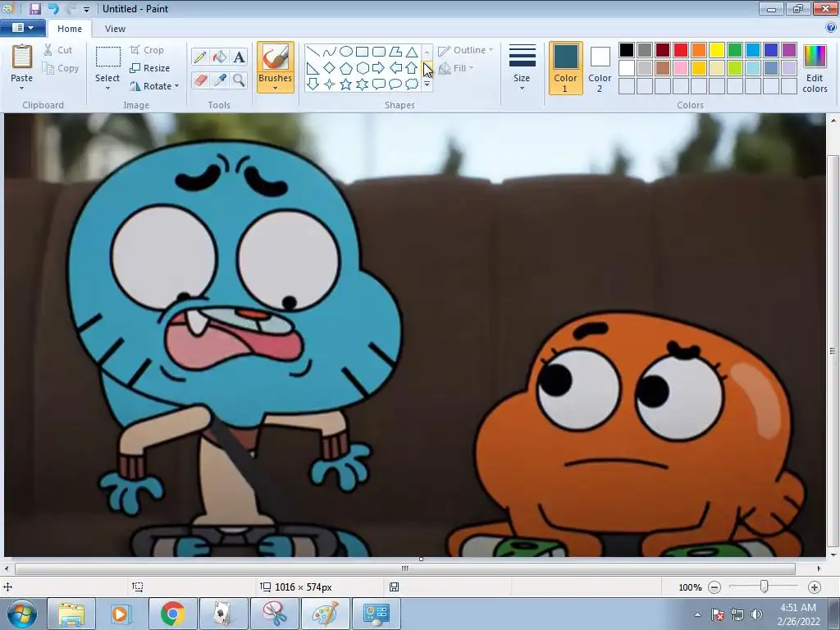Choose the Line shape

(x=313, y=52)
